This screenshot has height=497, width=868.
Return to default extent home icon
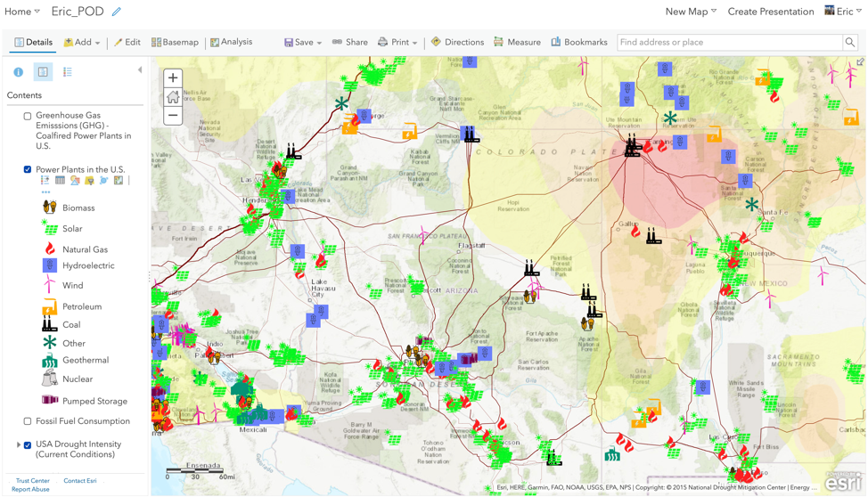[x=173, y=97]
